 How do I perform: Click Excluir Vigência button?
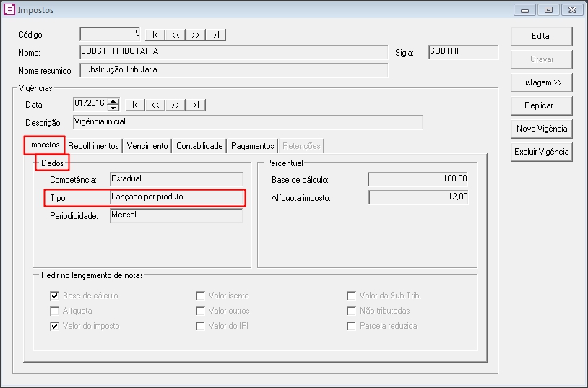(x=542, y=152)
